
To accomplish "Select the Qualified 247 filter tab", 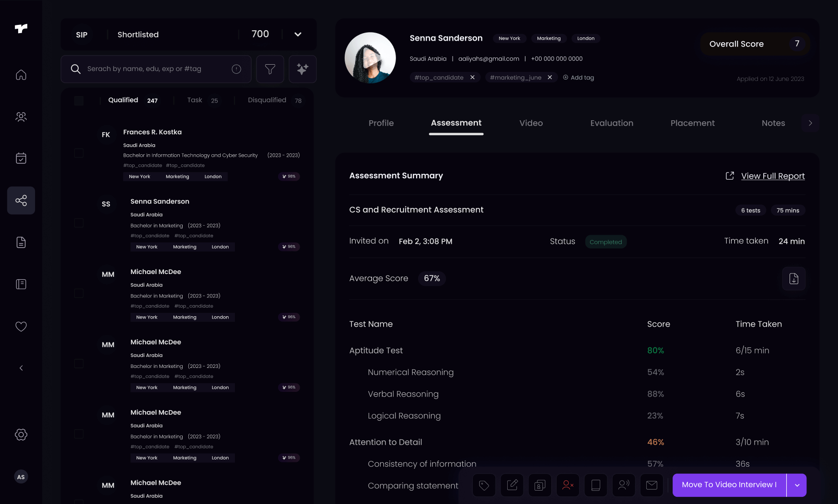I will (133, 100).
